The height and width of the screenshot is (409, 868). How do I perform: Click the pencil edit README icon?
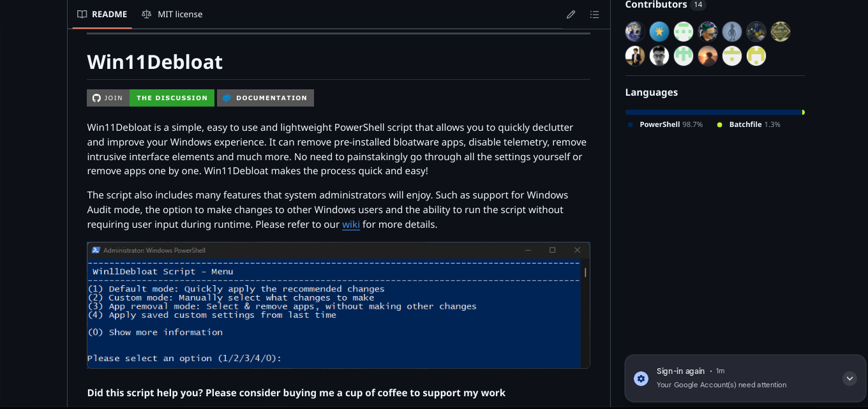click(571, 14)
